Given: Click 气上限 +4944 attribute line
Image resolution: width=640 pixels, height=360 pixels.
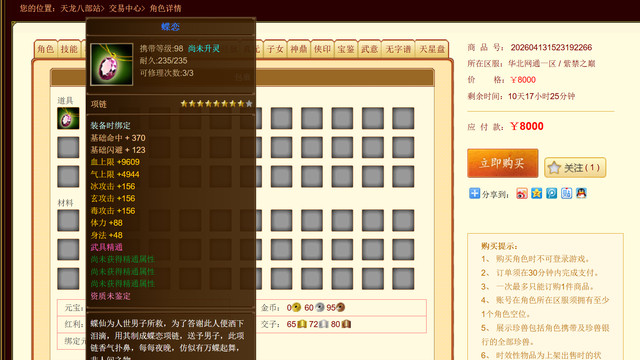Looking at the screenshot, I should coord(115,174).
